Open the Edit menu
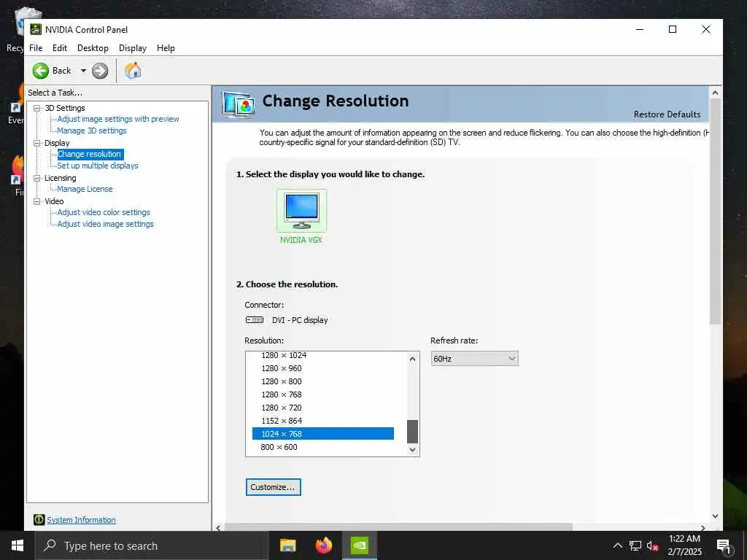The image size is (747, 560). coord(60,48)
